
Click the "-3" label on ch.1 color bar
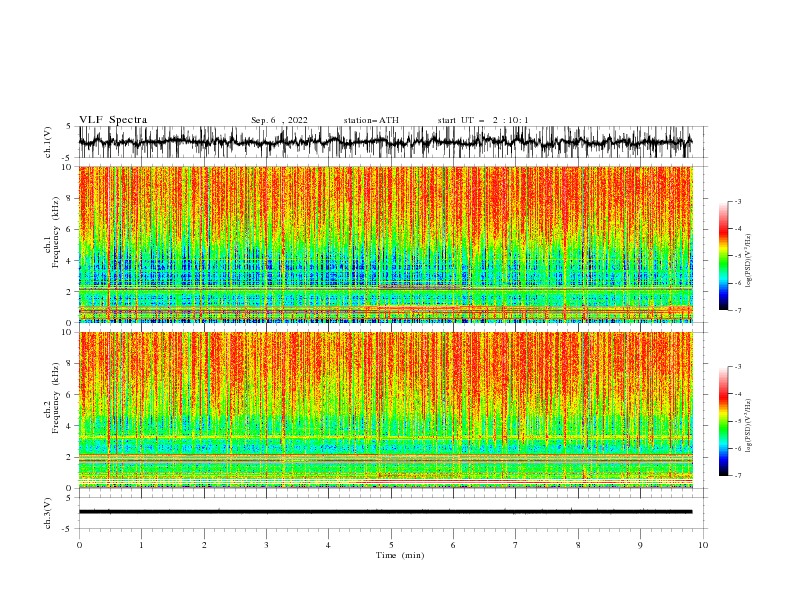tap(738, 201)
